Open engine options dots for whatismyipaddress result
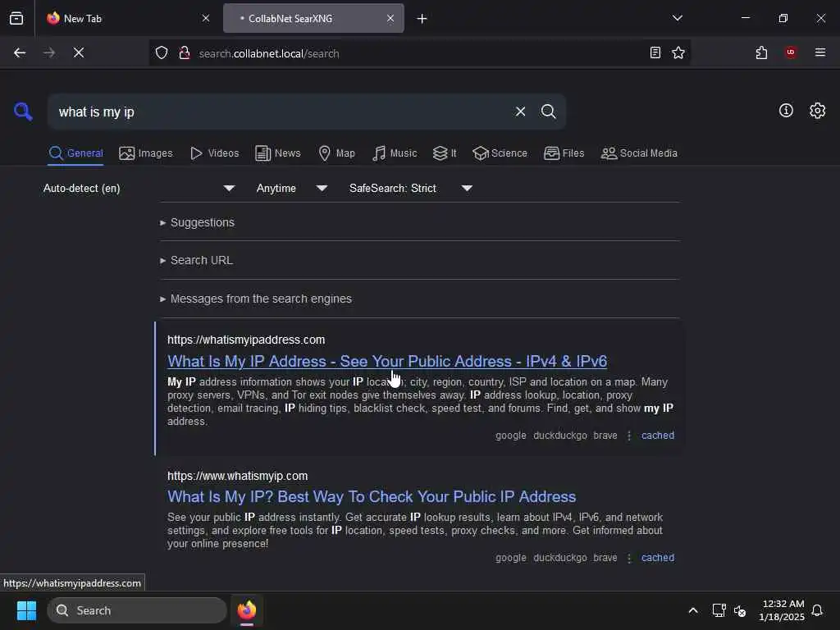This screenshot has width=840, height=630. coord(629,436)
